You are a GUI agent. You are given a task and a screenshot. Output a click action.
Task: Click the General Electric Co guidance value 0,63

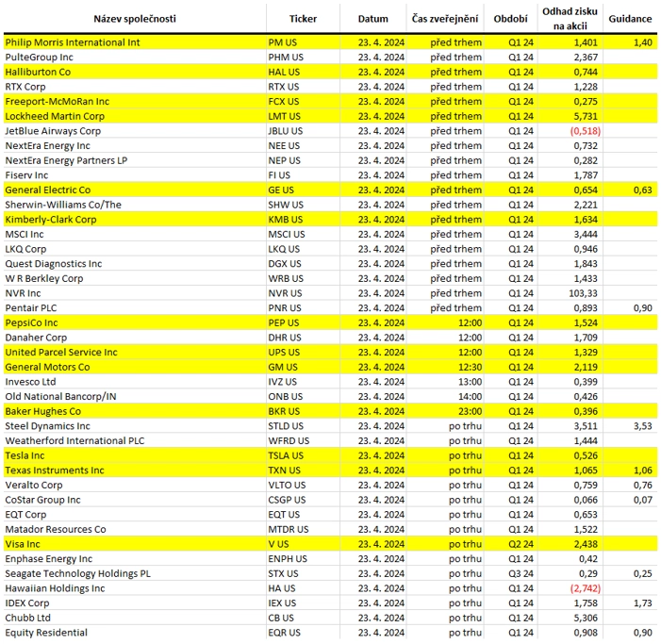641,190
